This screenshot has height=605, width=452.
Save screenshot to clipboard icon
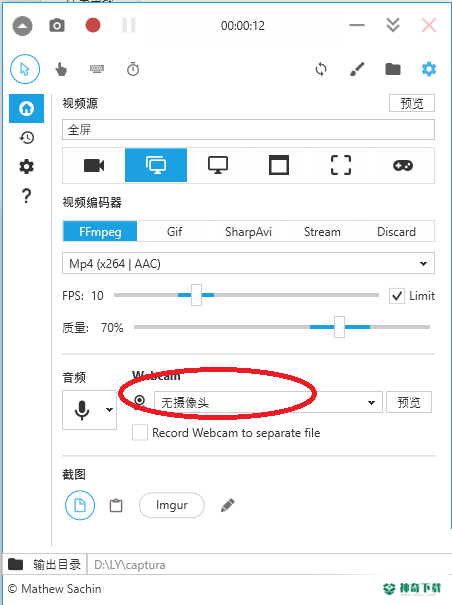[116, 505]
